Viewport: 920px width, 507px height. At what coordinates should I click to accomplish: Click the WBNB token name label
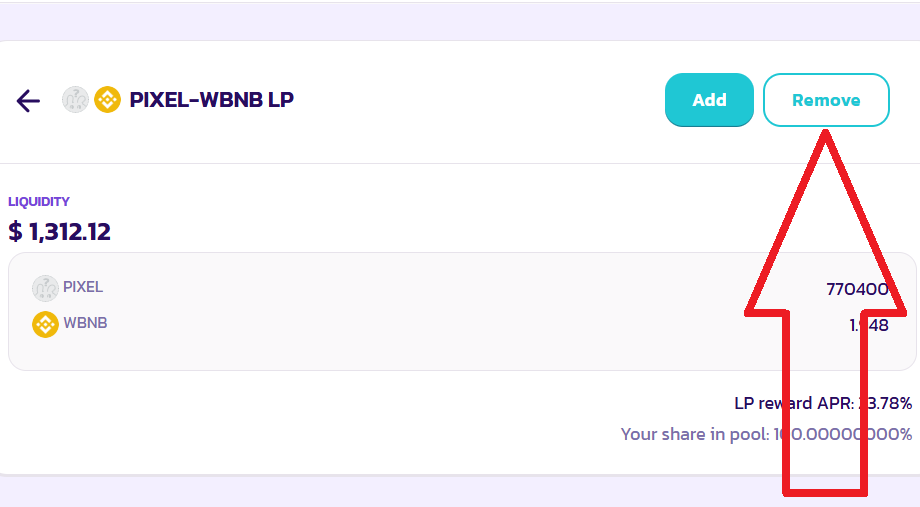85,323
